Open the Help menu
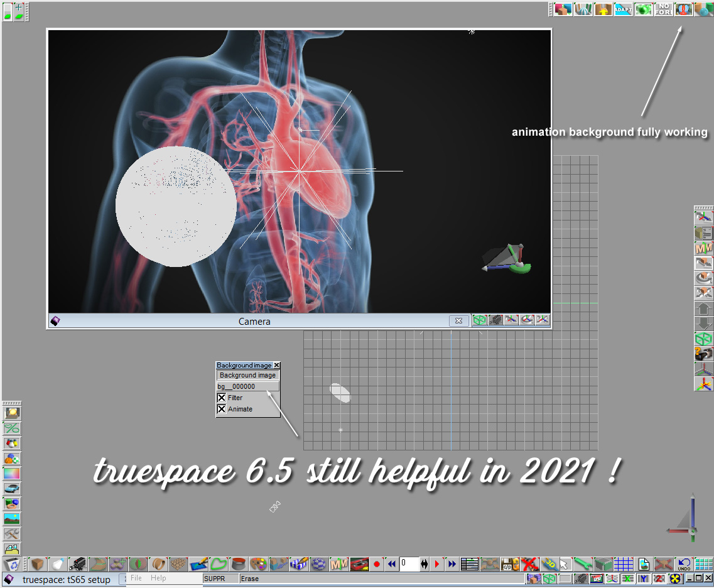The height and width of the screenshot is (588, 714). point(158,578)
